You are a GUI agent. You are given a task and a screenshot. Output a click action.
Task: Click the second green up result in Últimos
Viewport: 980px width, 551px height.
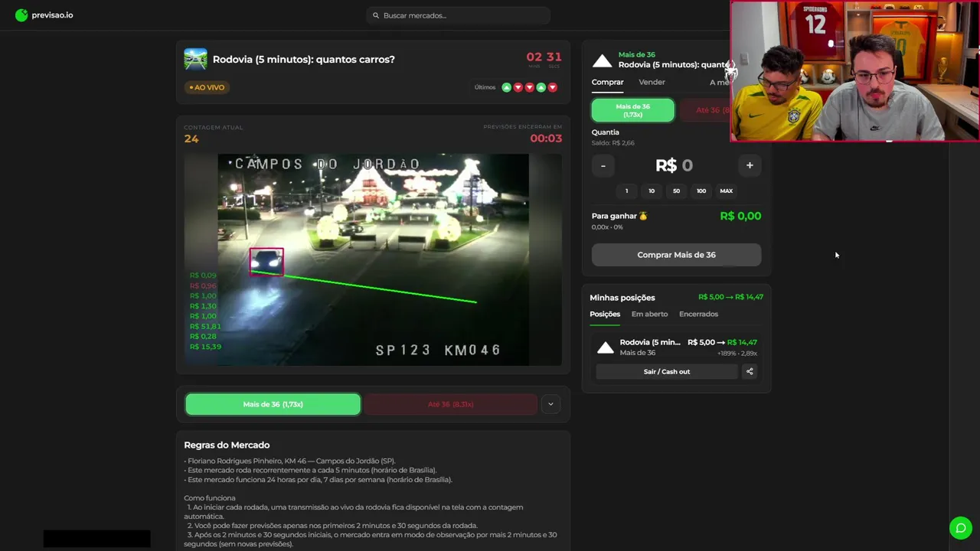541,87
